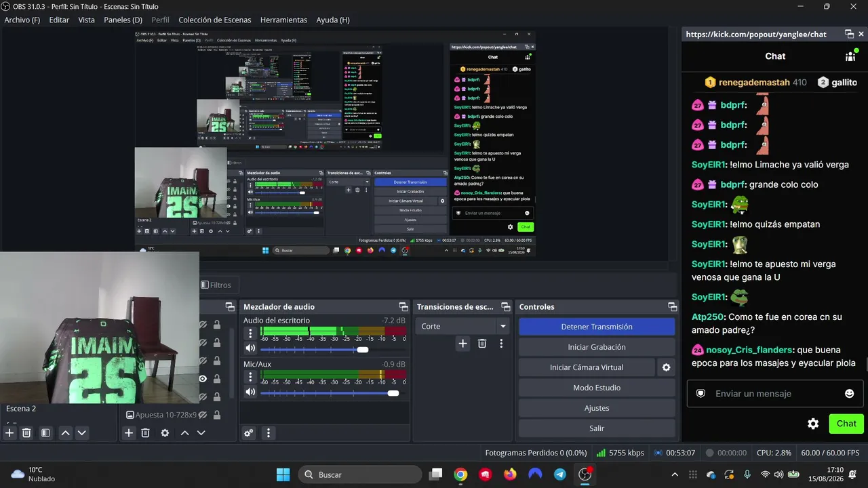Open Firefox from the taskbar

coord(510,474)
